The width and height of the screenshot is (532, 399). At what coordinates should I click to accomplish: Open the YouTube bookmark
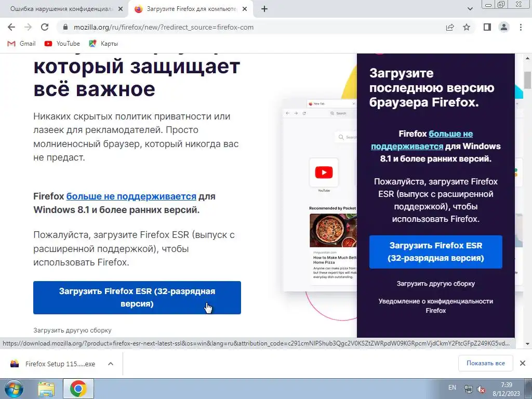pyautogui.click(x=62, y=44)
